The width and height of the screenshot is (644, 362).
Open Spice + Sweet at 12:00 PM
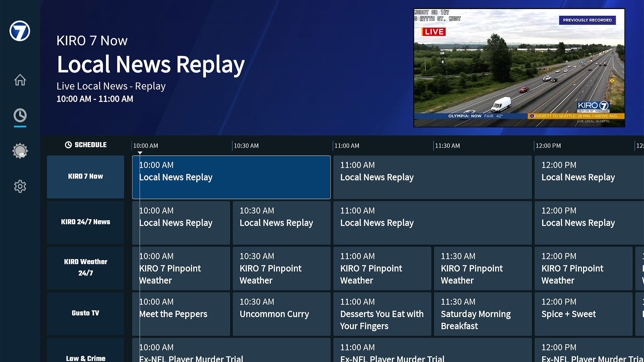583,314
